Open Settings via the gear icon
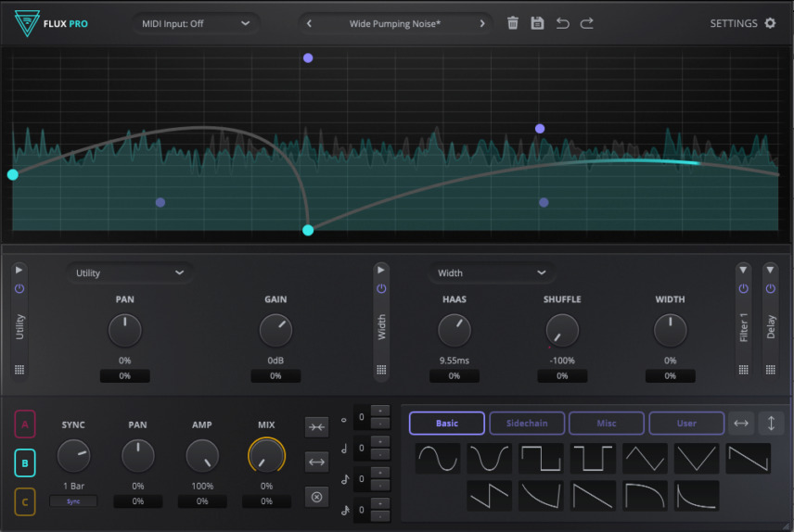The width and height of the screenshot is (794, 532). tap(770, 23)
